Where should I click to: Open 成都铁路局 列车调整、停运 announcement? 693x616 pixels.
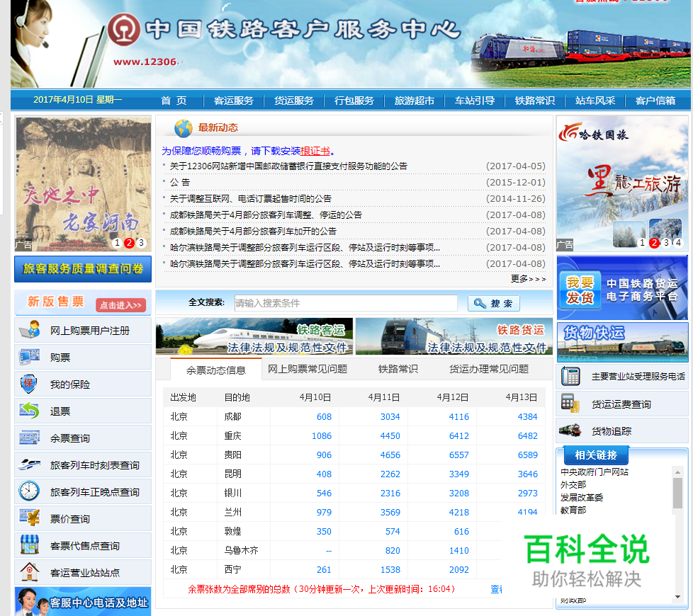pos(266,215)
